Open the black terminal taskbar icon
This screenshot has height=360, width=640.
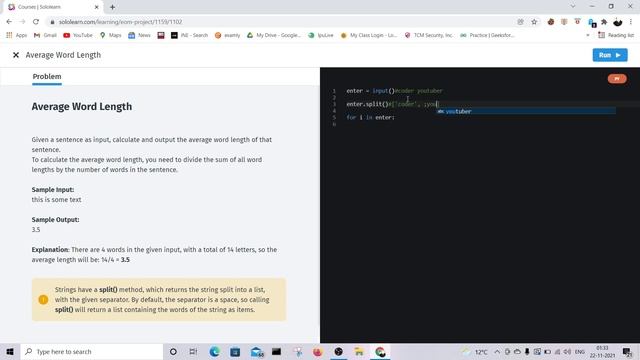pos(276,351)
